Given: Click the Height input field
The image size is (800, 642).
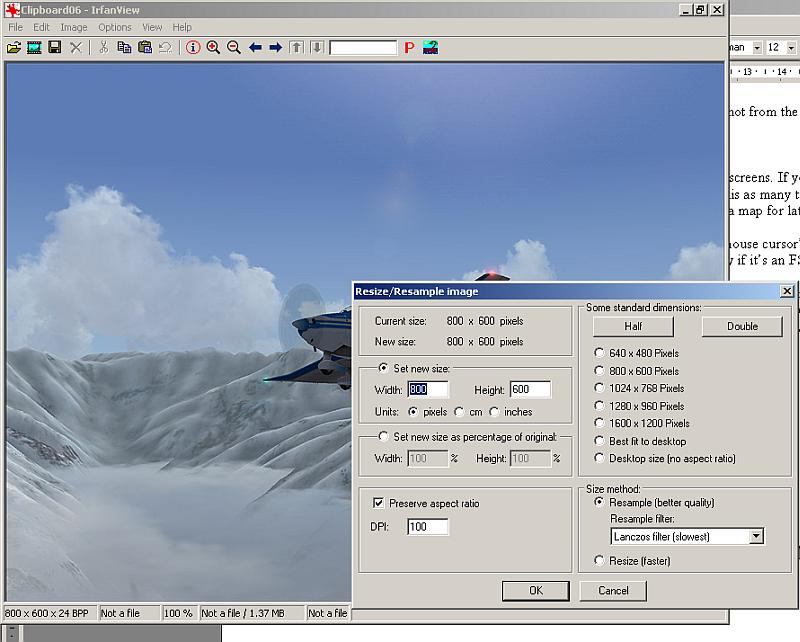Looking at the screenshot, I should (x=530, y=389).
